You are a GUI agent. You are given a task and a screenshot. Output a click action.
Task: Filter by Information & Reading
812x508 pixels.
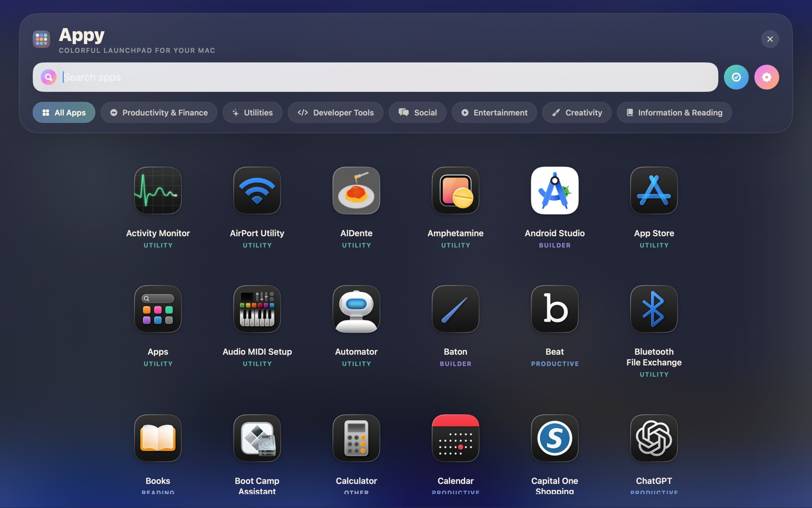coord(674,113)
